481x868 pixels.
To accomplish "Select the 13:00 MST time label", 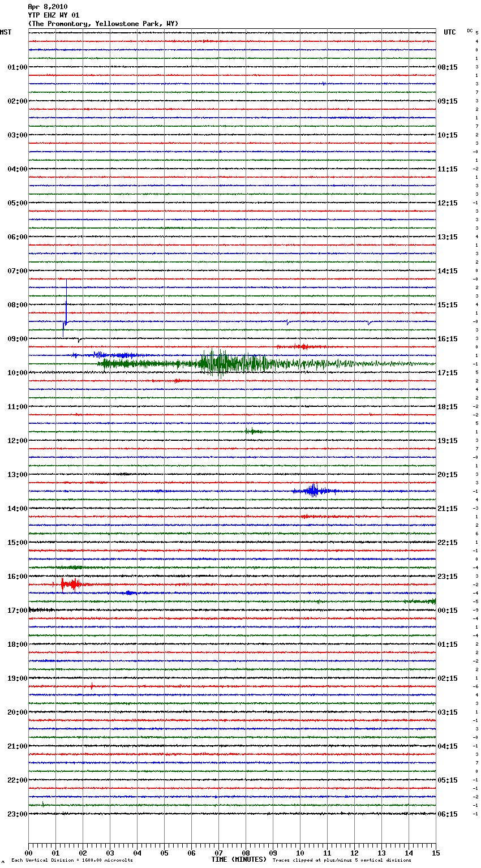I will [18, 475].
